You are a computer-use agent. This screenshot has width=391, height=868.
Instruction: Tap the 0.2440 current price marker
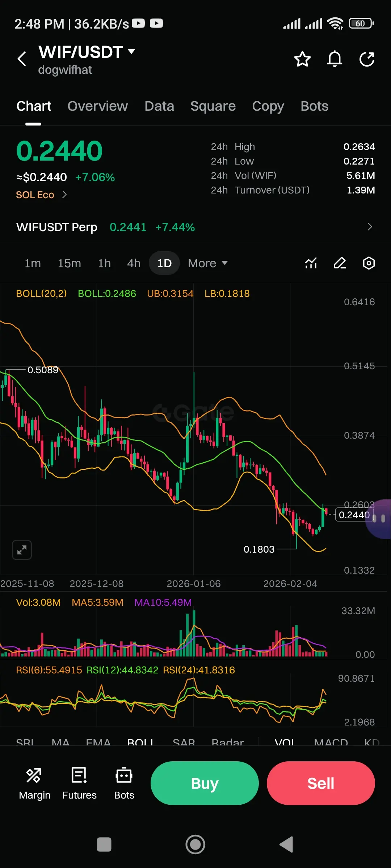354,515
